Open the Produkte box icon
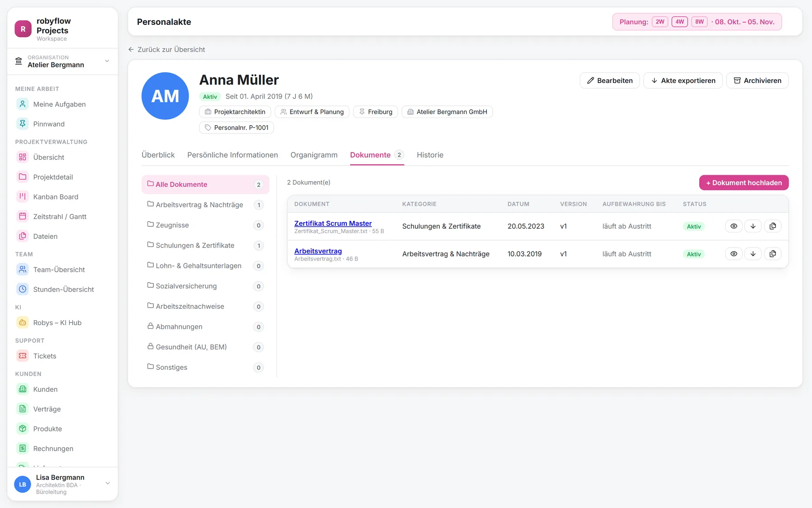The image size is (812, 508). pos(23,429)
